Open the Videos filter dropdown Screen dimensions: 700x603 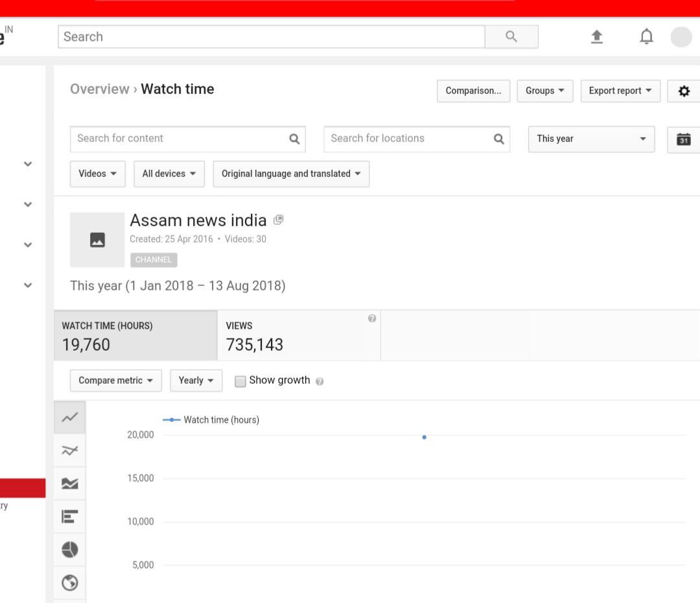tap(97, 174)
